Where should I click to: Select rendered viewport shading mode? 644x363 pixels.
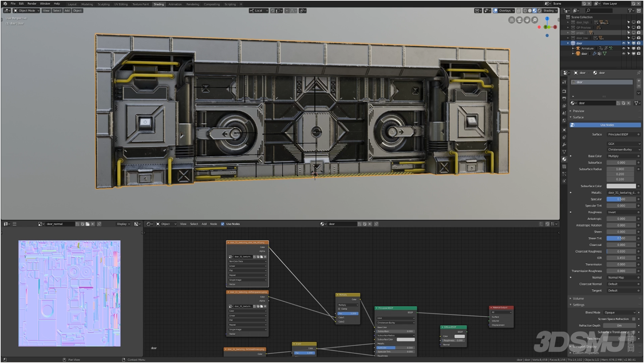(x=539, y=11)
